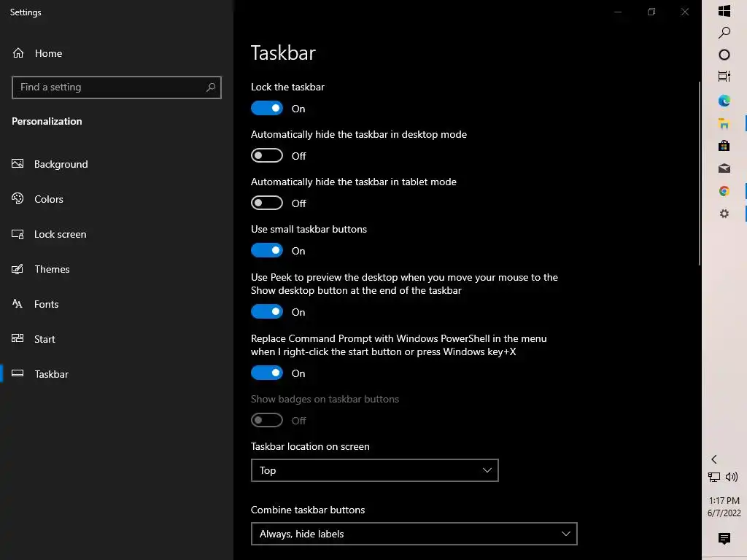
Task: Click the Themes brush icon
Action: pos(18,269)
